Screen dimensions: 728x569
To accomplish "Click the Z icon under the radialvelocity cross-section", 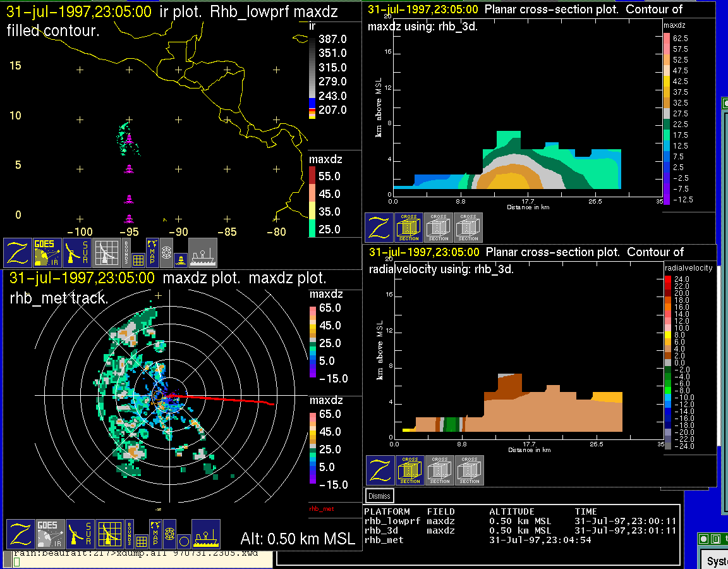I will pos(380,470).
